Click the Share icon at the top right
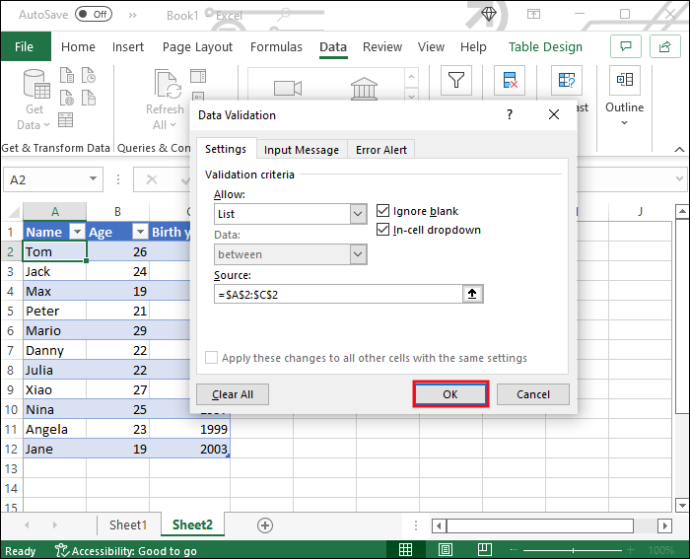 click(x=664, y=46)
